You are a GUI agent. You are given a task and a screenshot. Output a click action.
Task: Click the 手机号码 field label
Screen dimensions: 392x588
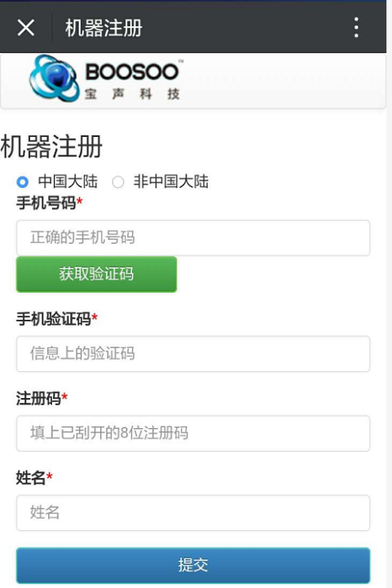click(x=46, y=203)
